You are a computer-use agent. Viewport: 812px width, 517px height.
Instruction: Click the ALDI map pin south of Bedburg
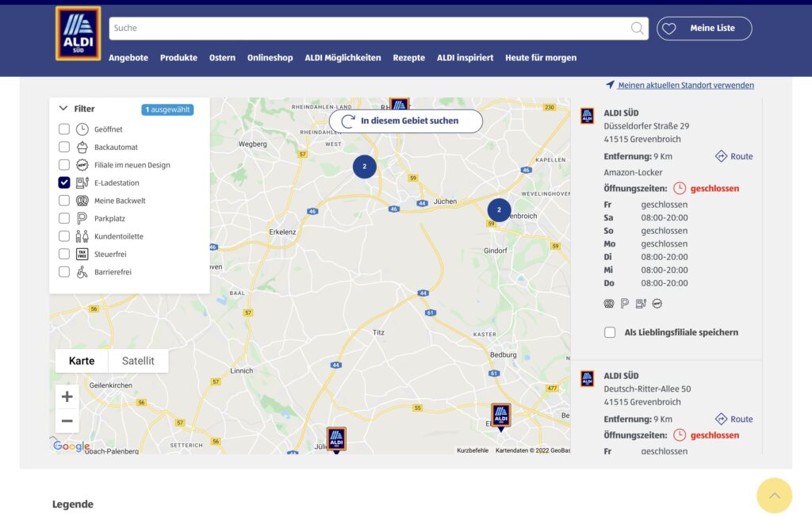[x=501, y=416]
